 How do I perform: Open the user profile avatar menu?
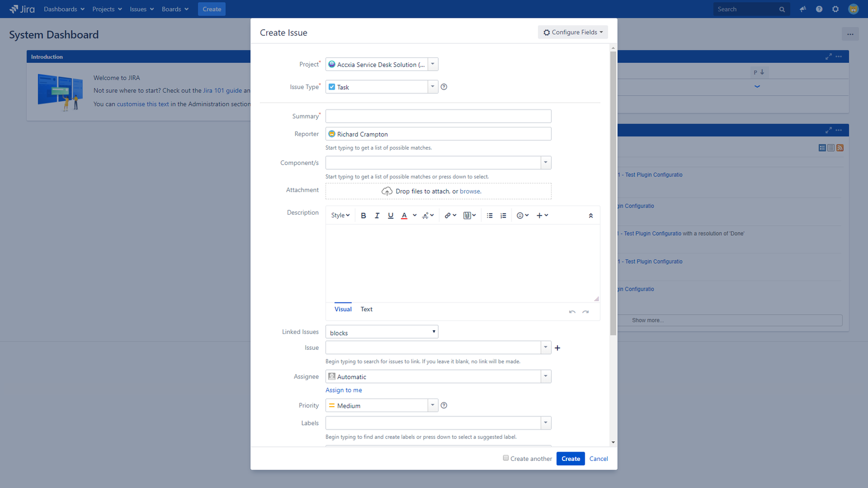853,9
